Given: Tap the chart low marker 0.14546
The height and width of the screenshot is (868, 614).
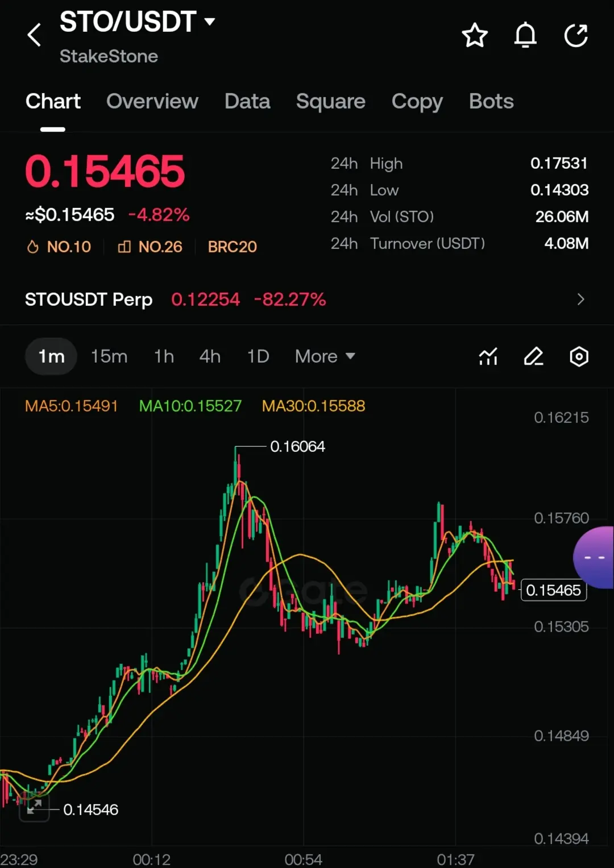Looking at the screenshot, I should point(91,809).
